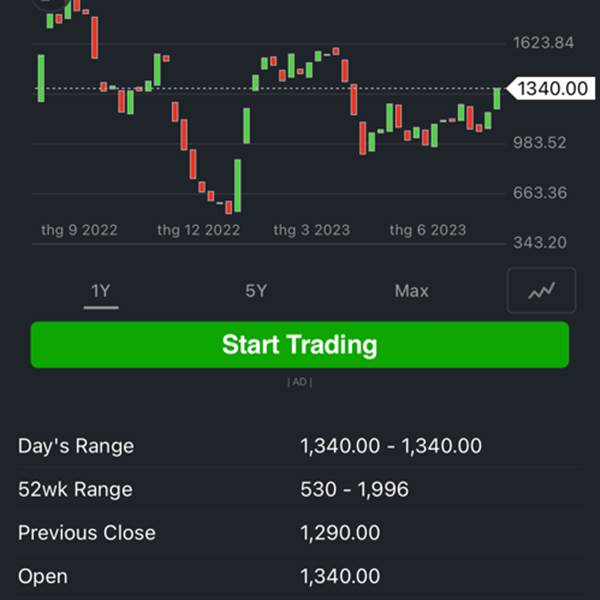600x600 pixels.
Task: Open the chart type line icon button
Action: pos(541,291)
